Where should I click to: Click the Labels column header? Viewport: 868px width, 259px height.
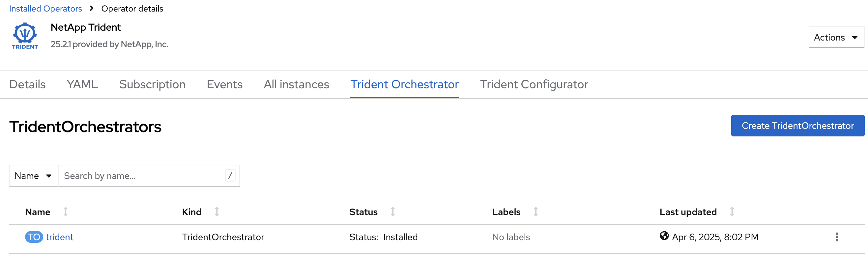pyautogui.click(x=506, y=212)
